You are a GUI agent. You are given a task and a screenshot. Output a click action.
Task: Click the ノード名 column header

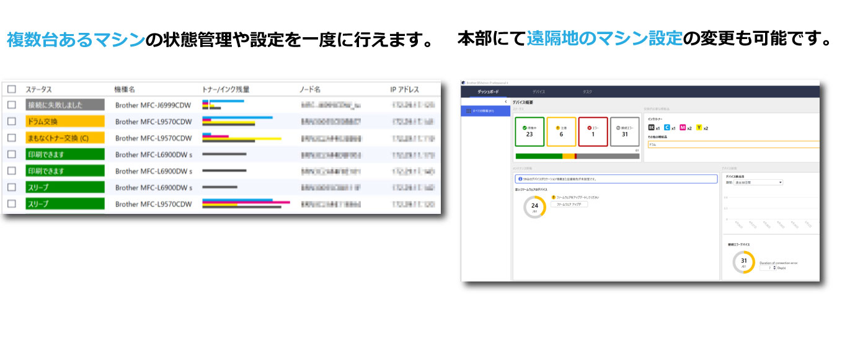coord(310,90)
